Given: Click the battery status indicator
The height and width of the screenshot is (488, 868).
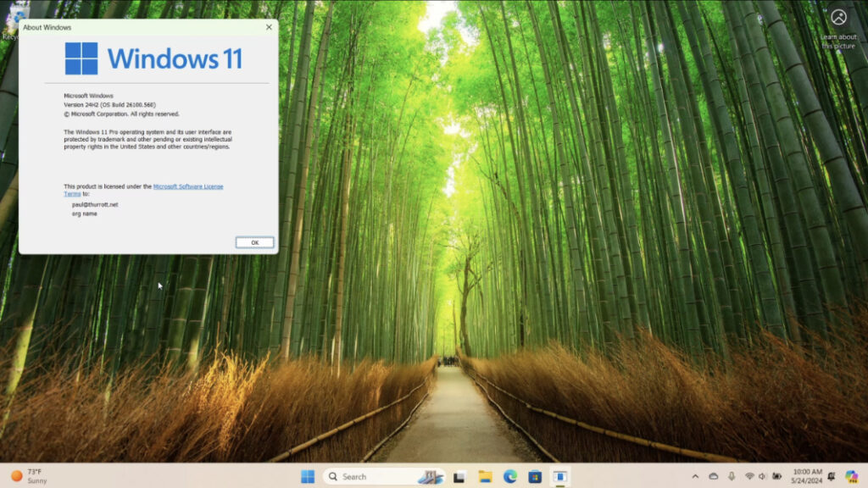Looking at the screenshot, I should click(x=777, y=476).
